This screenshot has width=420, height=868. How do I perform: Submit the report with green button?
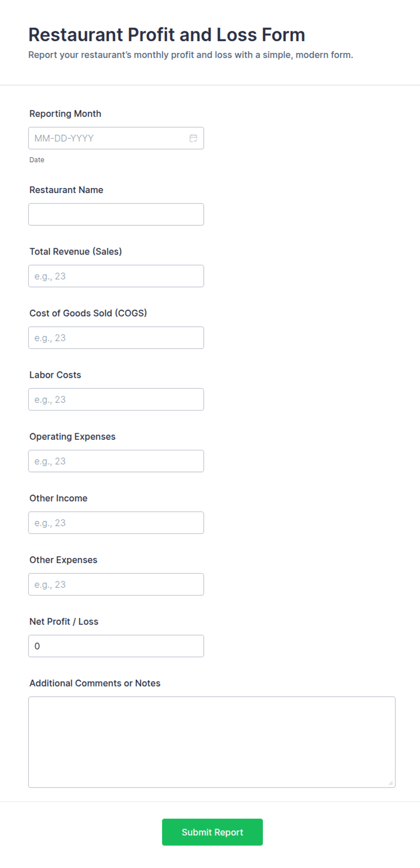[x=212, y=832]
